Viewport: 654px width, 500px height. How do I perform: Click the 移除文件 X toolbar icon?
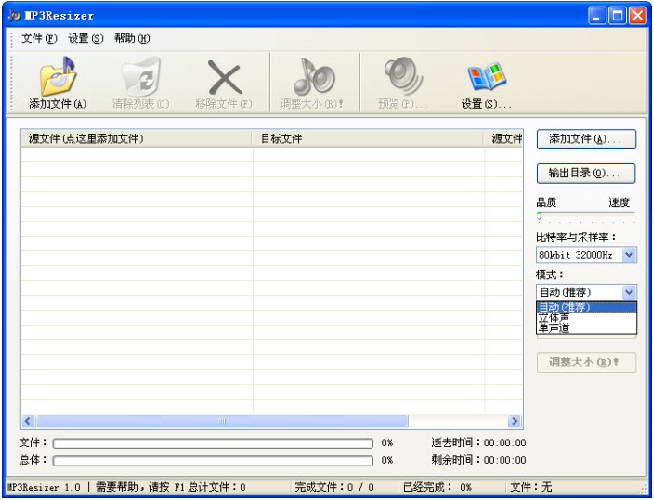coord(224,77)
